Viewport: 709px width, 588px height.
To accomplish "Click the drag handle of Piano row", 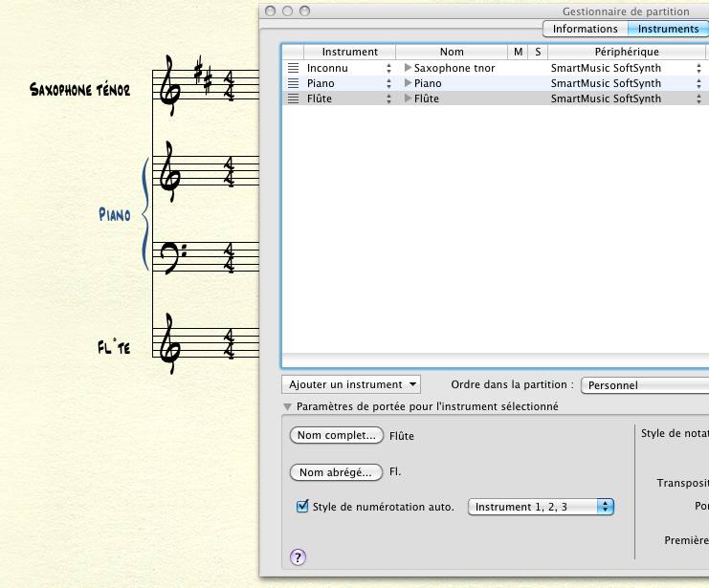I will (x=293, y=84).
